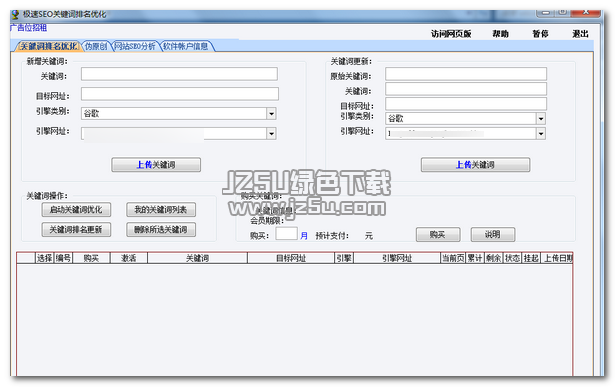The width and height of the screenshot is (615, 387).
Task: Focus the 目标网址 field under 新增关键词
Action: [x=180, y=94]
